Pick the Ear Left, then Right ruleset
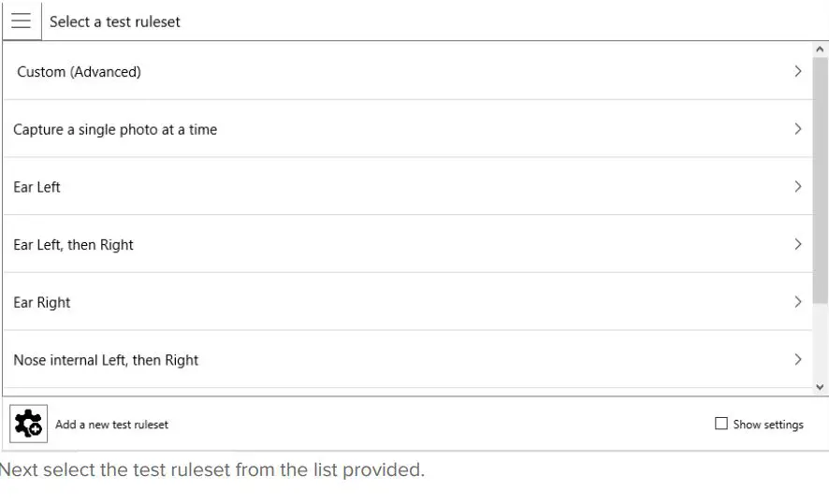Screen dimensions: 829x504 [x=73, y=245]
